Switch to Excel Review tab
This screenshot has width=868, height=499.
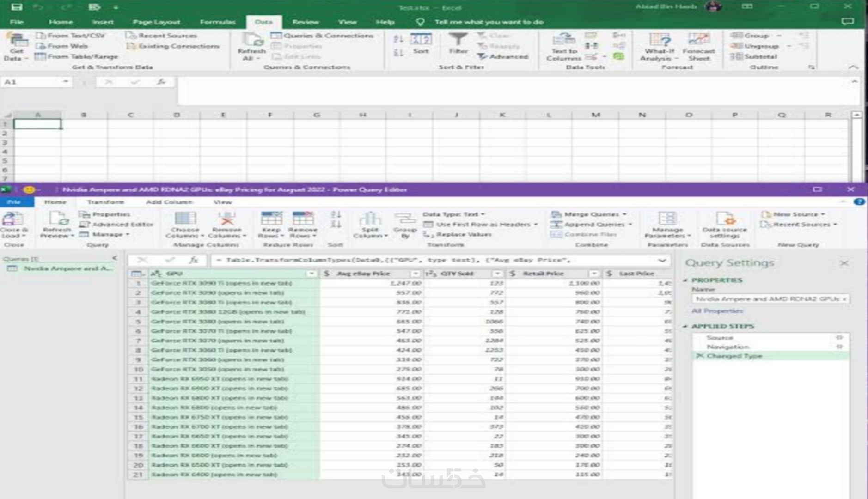(x=306, y=22)
